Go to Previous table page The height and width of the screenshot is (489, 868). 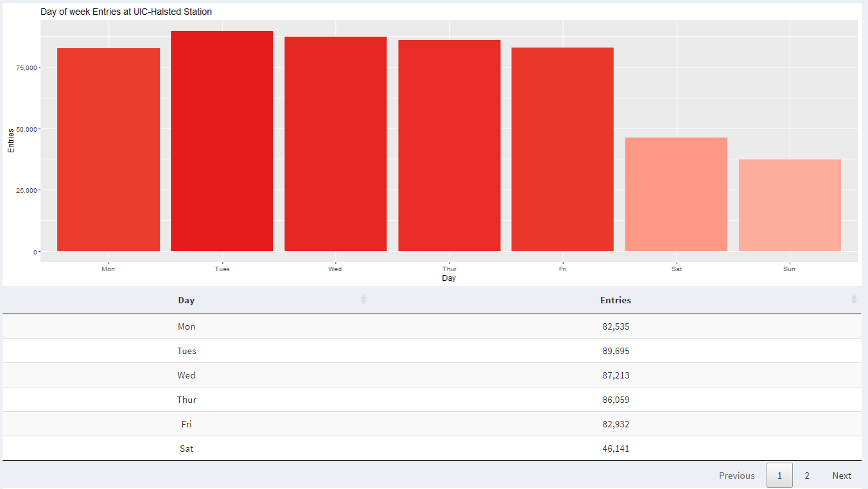737,476
